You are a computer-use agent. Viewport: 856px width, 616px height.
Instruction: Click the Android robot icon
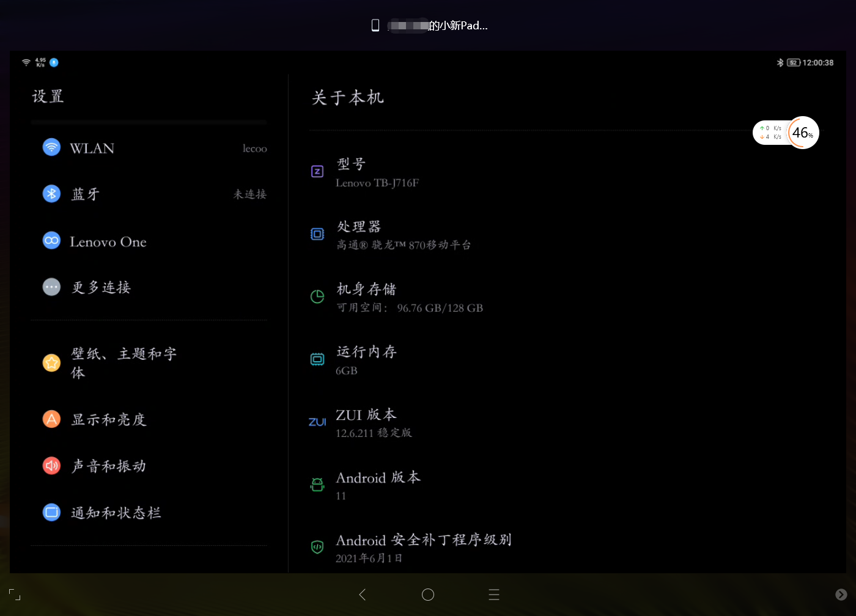tap(317, 485)
